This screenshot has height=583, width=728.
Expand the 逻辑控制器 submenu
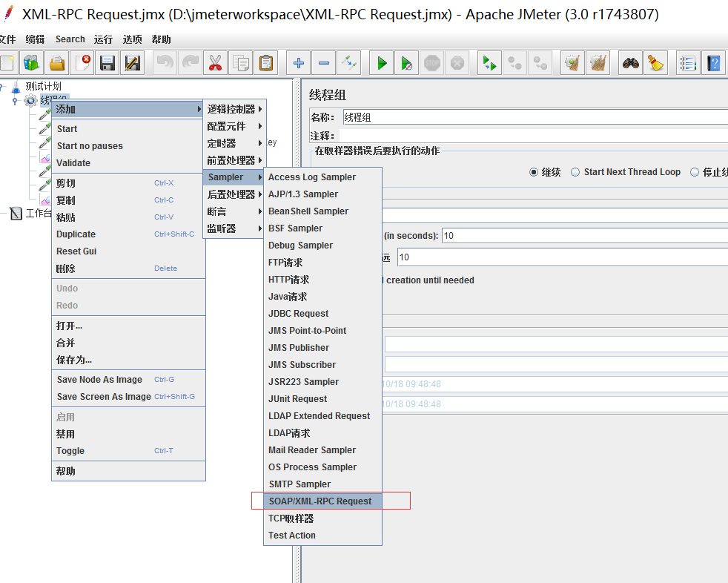click(x=234, y=109)
